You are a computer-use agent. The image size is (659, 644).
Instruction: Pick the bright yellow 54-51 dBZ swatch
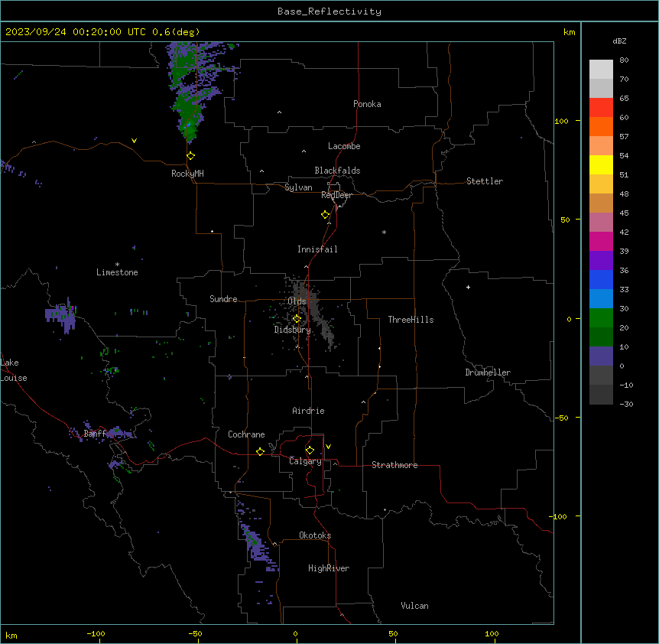(x=601, y=164)
